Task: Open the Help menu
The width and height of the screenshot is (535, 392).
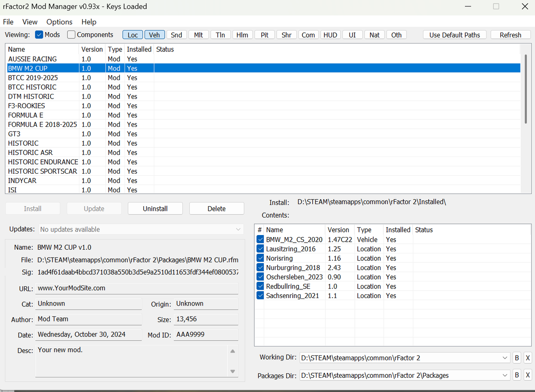Action: pyautogui.click(x=89, y=22)
